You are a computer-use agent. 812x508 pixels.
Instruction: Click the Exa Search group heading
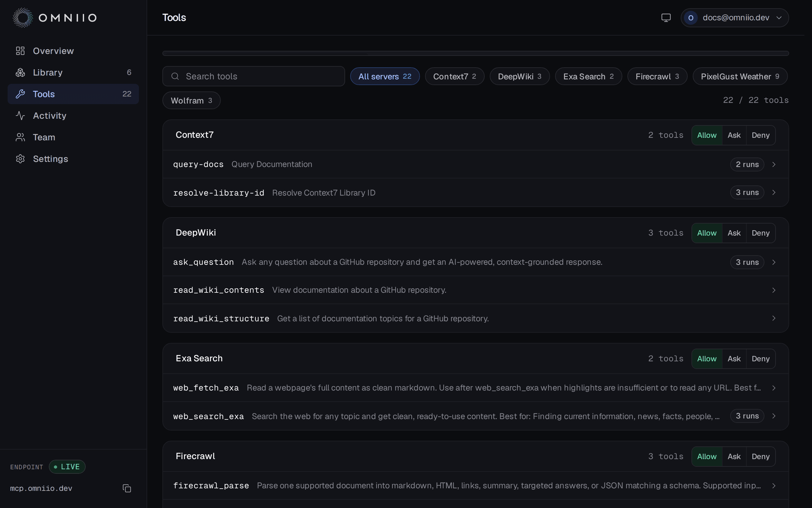[x=199, y=358]
